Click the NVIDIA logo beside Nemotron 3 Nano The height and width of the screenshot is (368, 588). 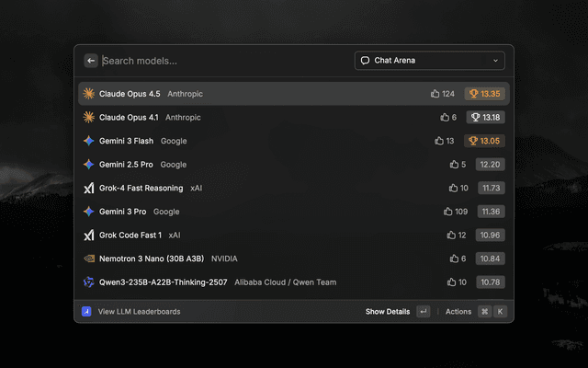point(89,259)
